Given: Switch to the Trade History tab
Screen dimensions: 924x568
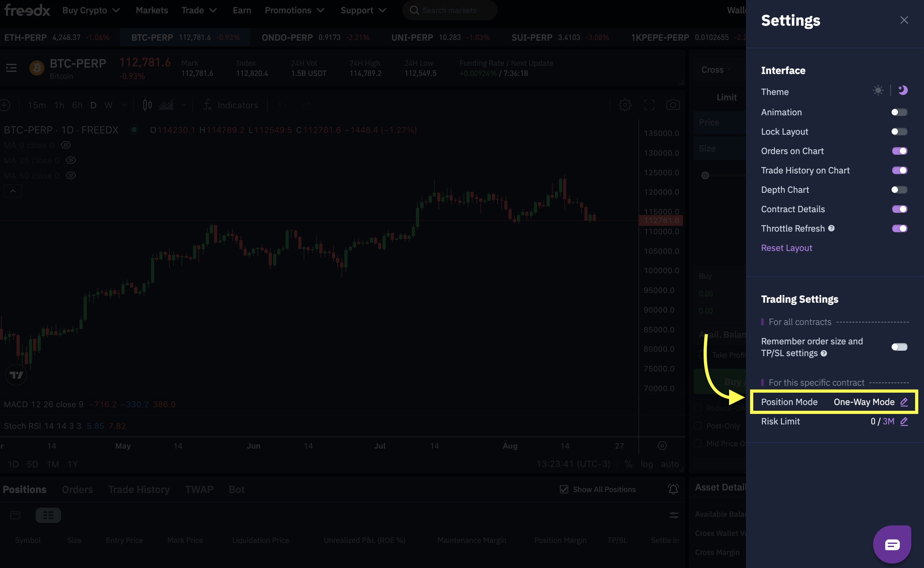Looking at the screenshot, I should [139, 490].
